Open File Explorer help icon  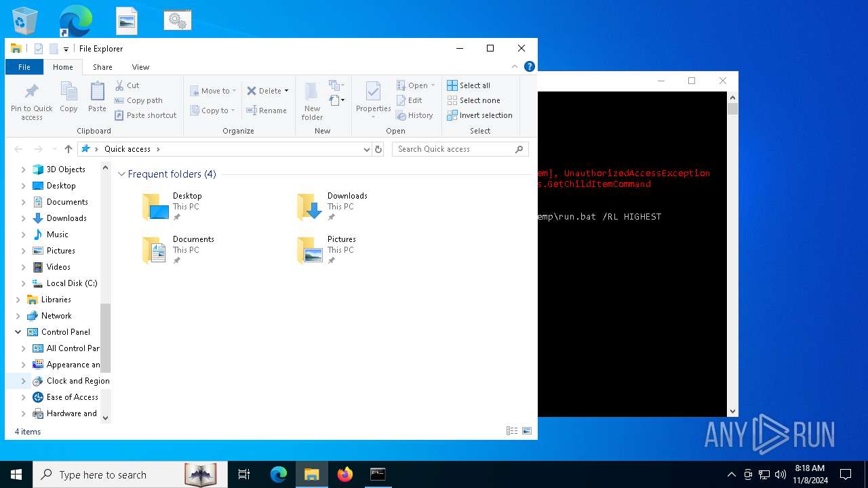click(530, 66)
